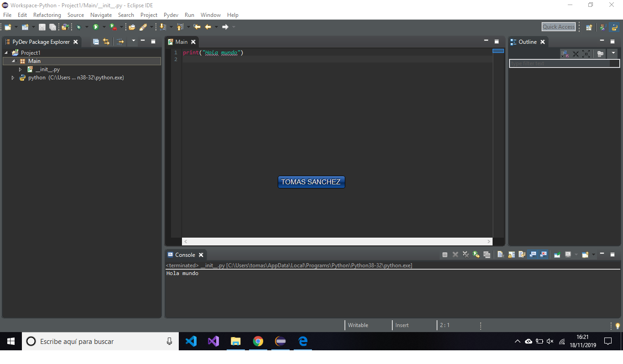Screen dimensions: 623x364
Task: Disable Show Console When Standard Out Changes
Action: (533, 255)
